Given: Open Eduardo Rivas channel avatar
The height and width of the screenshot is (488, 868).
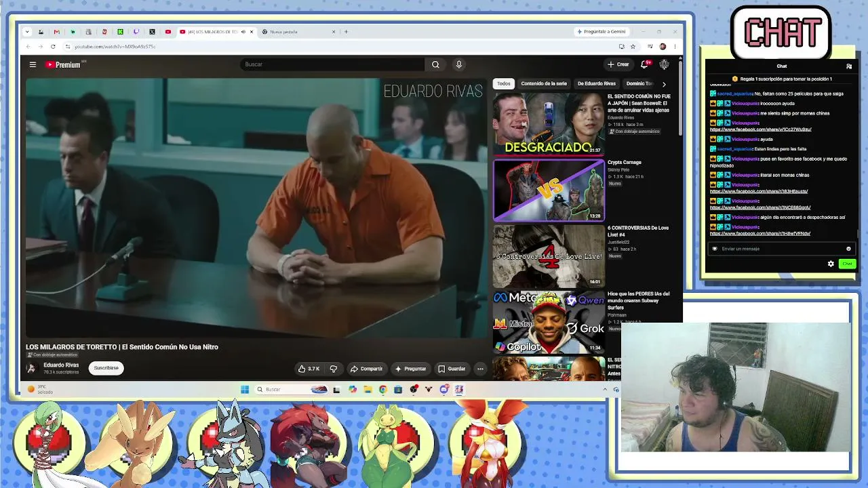Looking at the screenshot, I should 31,368.
